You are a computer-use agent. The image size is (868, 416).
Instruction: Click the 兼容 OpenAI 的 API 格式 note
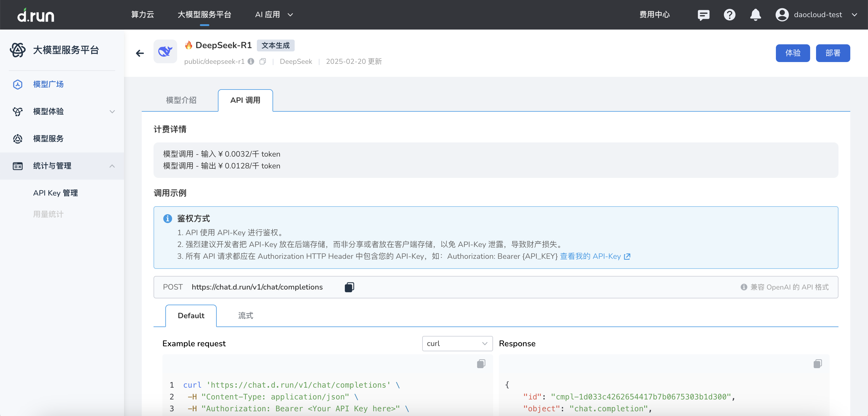789,287
